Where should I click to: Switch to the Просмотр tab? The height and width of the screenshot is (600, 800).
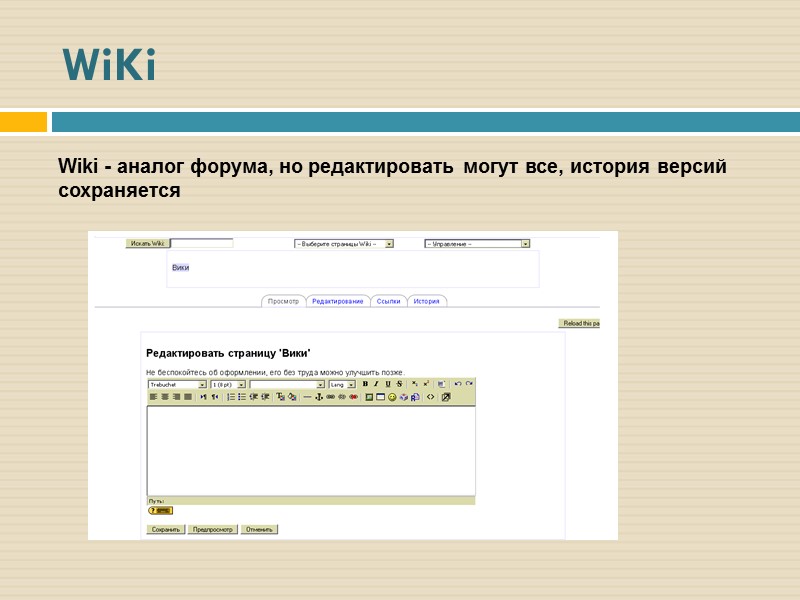[283, 302]
